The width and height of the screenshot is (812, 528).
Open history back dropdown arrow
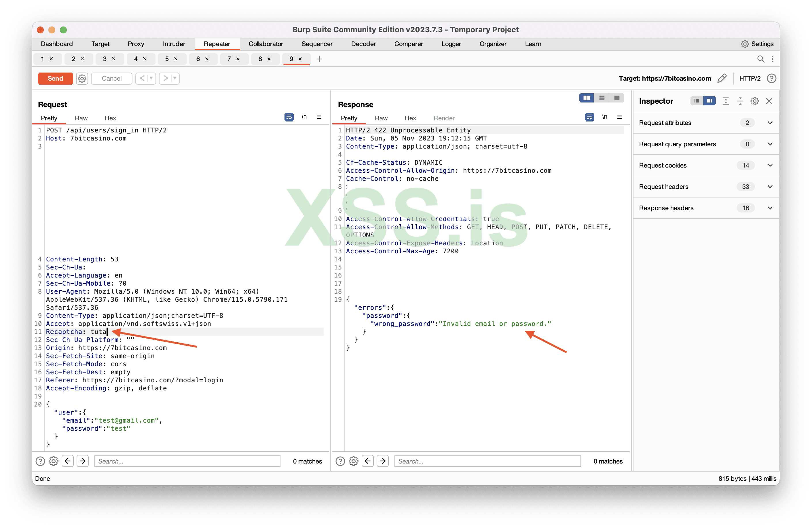tap(151, 78)
